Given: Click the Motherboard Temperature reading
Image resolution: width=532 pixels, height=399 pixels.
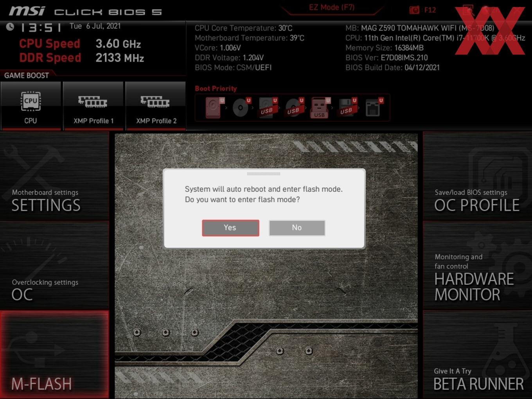Looking at the screenshot, I should pos(250,38).
